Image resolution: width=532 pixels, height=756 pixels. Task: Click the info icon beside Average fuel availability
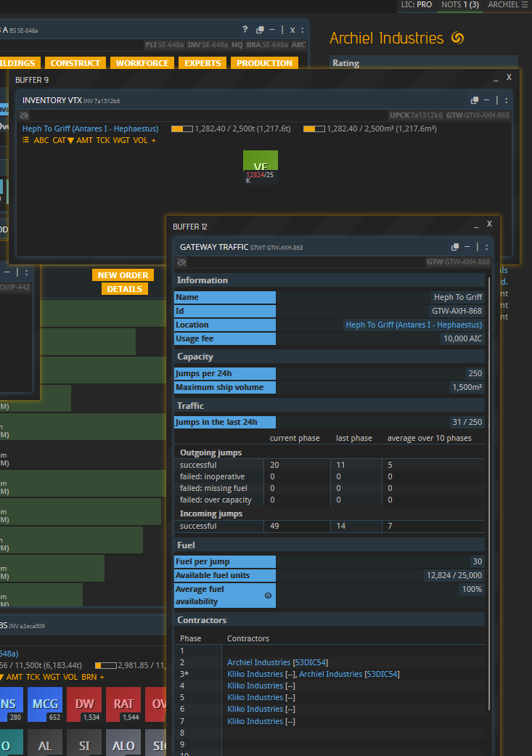[268, 596]
